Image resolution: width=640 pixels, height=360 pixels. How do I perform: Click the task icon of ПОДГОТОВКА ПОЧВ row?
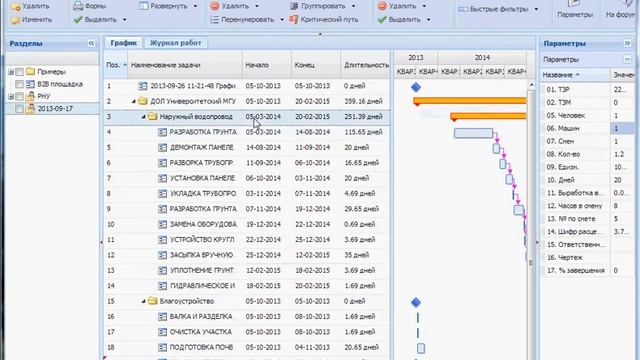point(162,347)
